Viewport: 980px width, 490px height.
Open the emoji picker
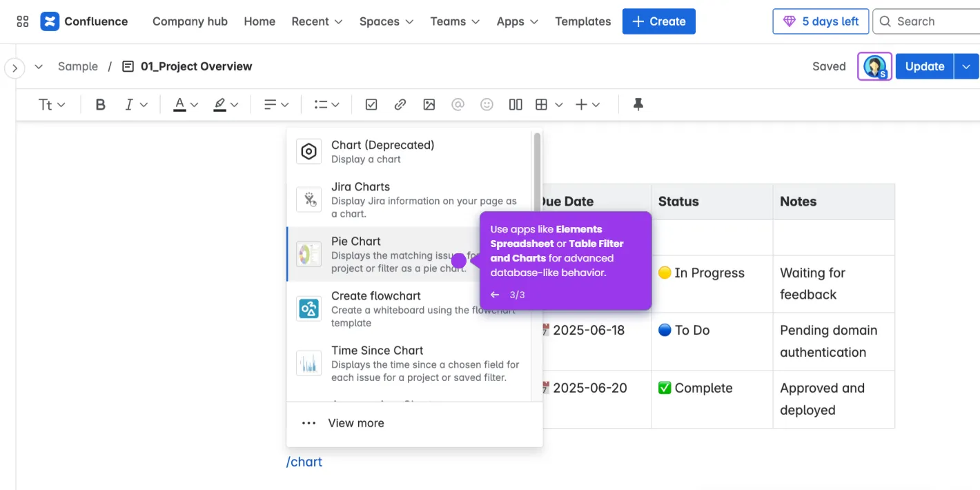coord(487,104)
